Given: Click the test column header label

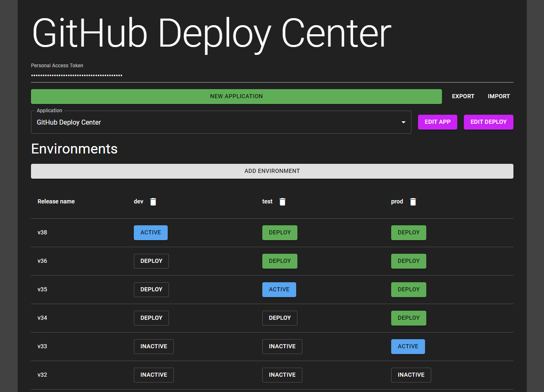Looking at the screenshot, I should 267,202.
